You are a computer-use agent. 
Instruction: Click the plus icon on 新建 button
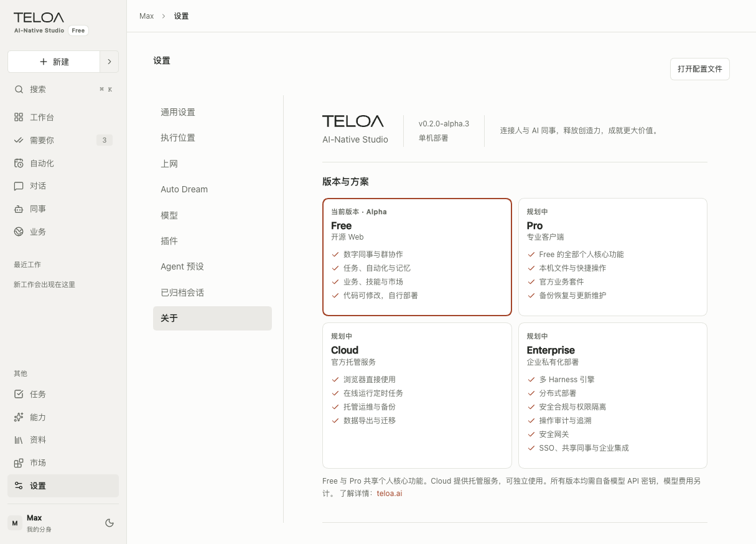[x=44, y=62]
